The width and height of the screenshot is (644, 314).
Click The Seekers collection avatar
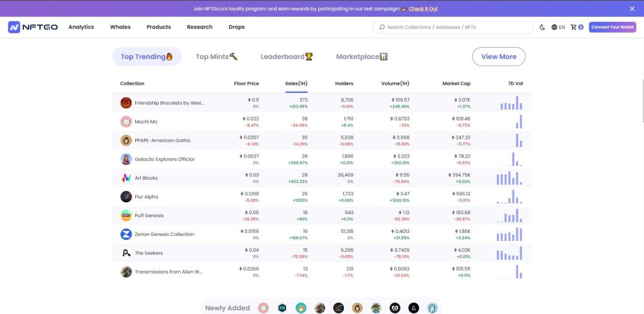(x=126, y=253)
